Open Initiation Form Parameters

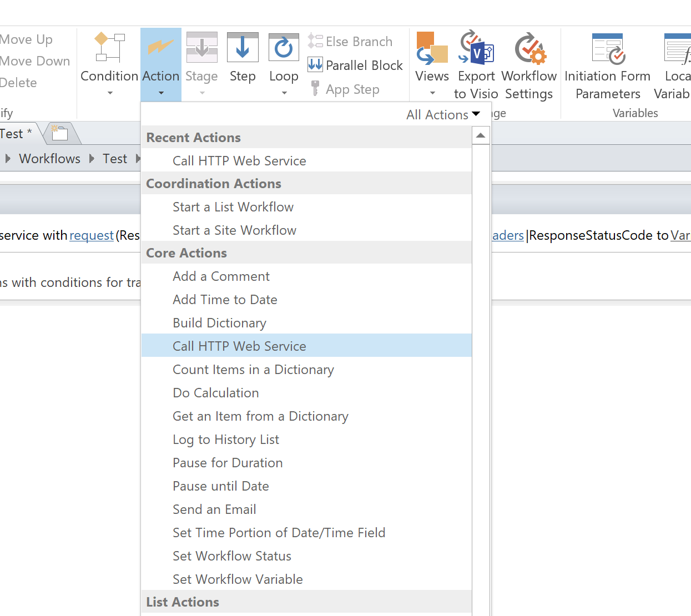coord(607,48)
